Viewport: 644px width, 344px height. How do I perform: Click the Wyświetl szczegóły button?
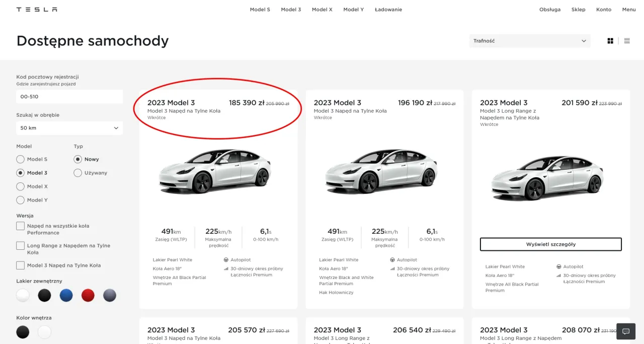click(x=550, y=244)
